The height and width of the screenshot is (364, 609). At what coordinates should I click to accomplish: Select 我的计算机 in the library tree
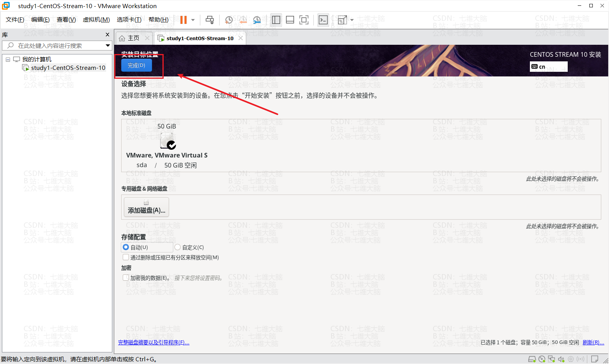(37, 59)
